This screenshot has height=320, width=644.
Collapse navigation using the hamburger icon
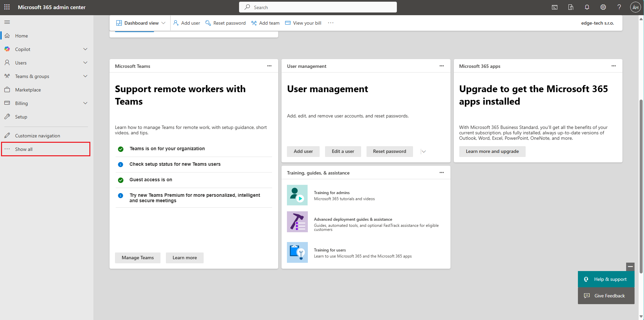tap(7, 22)
